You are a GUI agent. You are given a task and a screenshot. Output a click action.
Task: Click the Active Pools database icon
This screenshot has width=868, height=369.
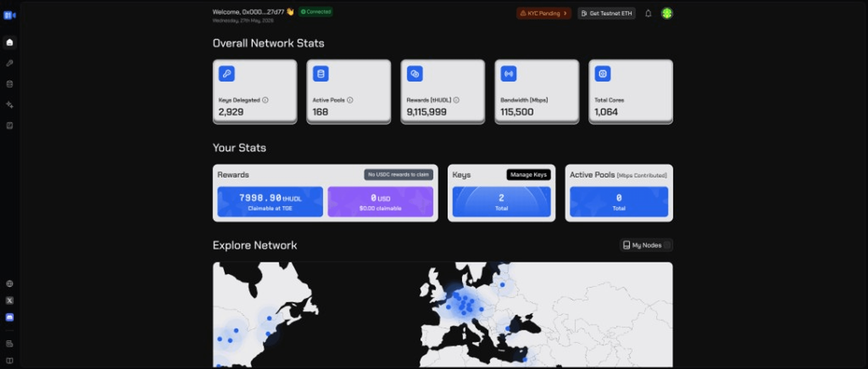(x=321, y=74)
